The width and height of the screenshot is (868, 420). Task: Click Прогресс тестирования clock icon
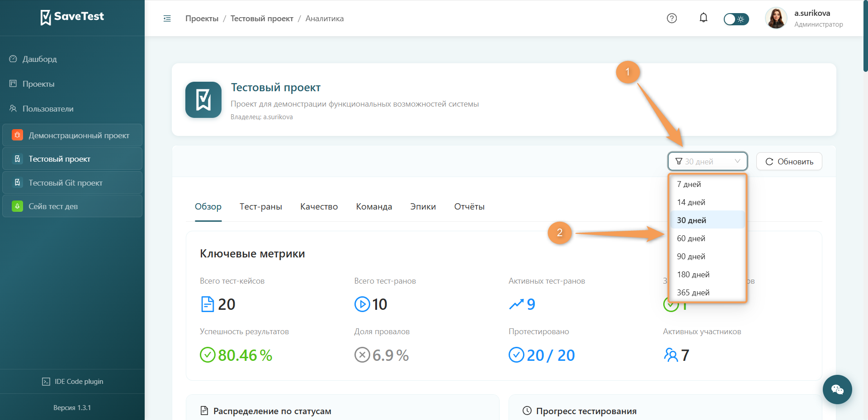coord(527,411)
